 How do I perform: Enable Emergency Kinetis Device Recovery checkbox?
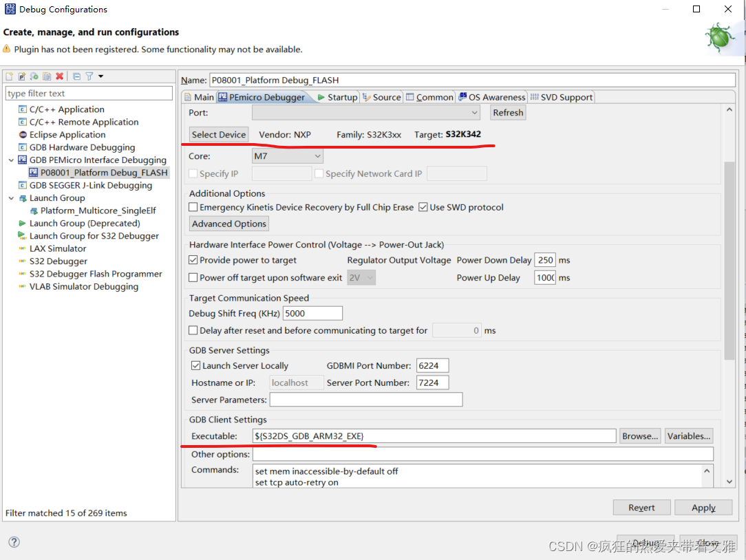click(x=193, y=207)
